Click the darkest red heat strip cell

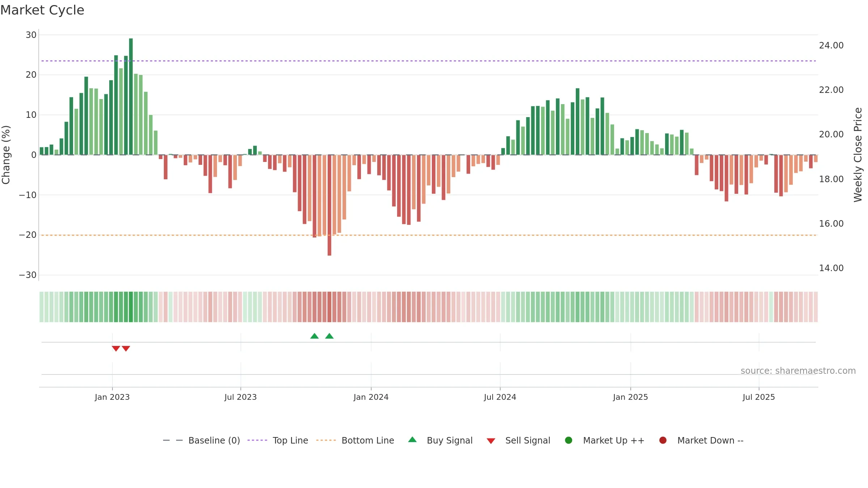pyautogui.click(x=329, y=307)
